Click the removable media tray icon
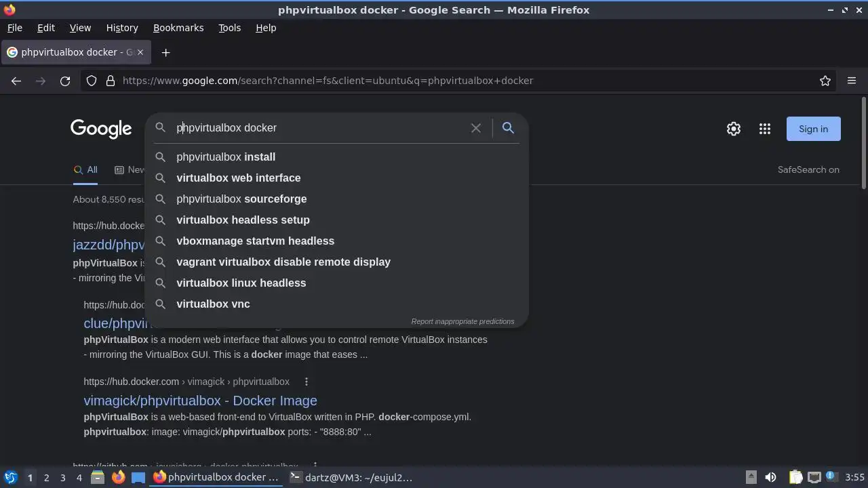 (x=751, y=477)
